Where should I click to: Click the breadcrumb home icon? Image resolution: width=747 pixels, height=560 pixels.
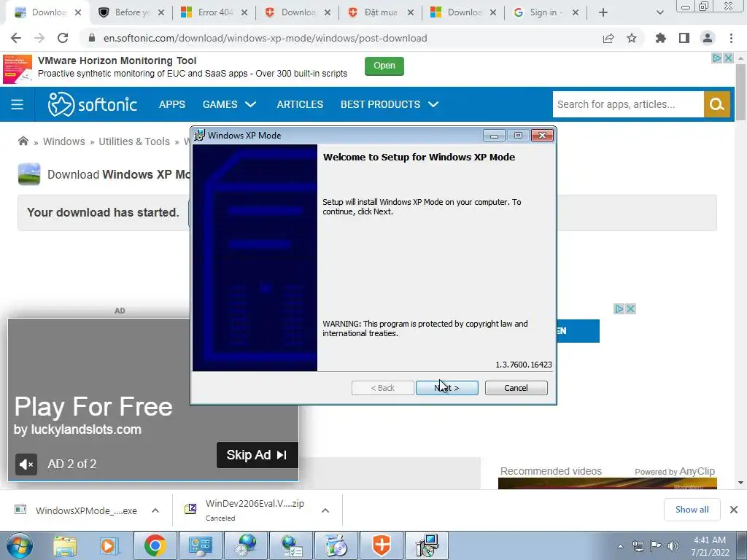(x=23, y=141)
